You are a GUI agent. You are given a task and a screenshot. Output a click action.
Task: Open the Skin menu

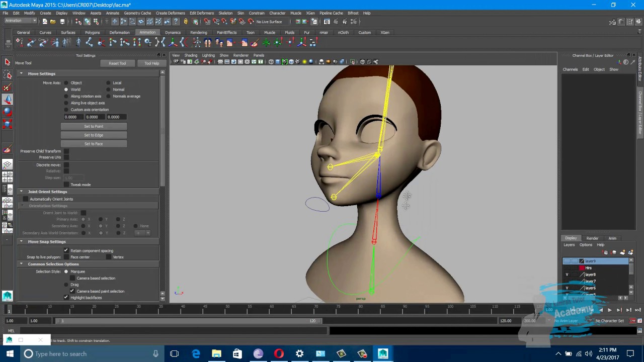point(240,13)
